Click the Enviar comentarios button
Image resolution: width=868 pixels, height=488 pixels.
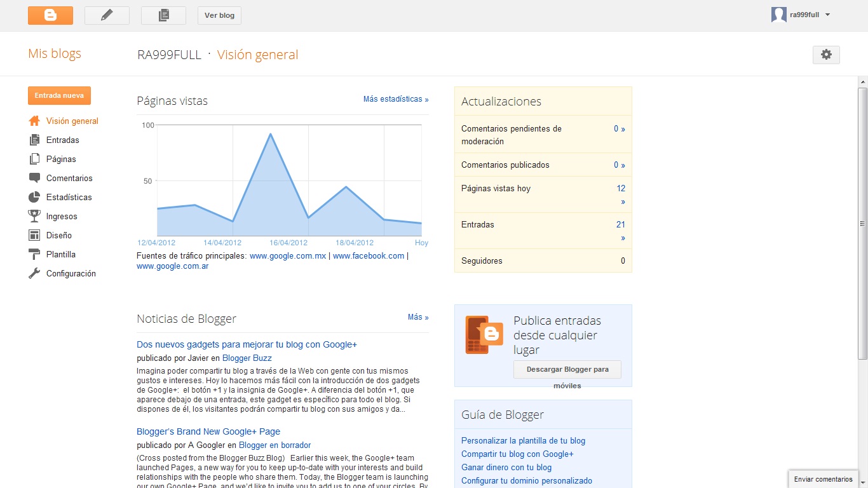[824, 479]
